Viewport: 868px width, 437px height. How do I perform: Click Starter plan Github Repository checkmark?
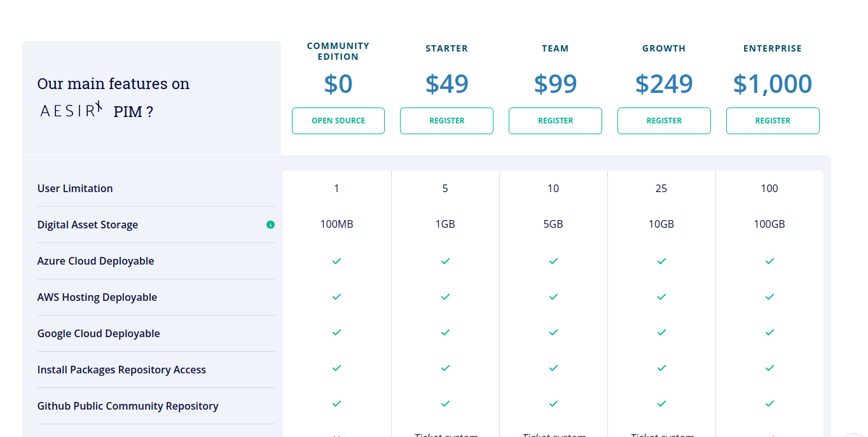445,404
